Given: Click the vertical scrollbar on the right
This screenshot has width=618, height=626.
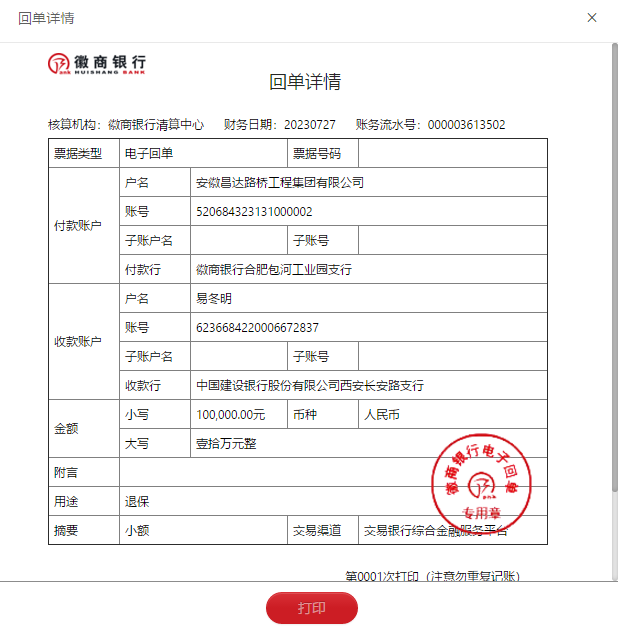Looking at the screenshot, I should point(614,270).
